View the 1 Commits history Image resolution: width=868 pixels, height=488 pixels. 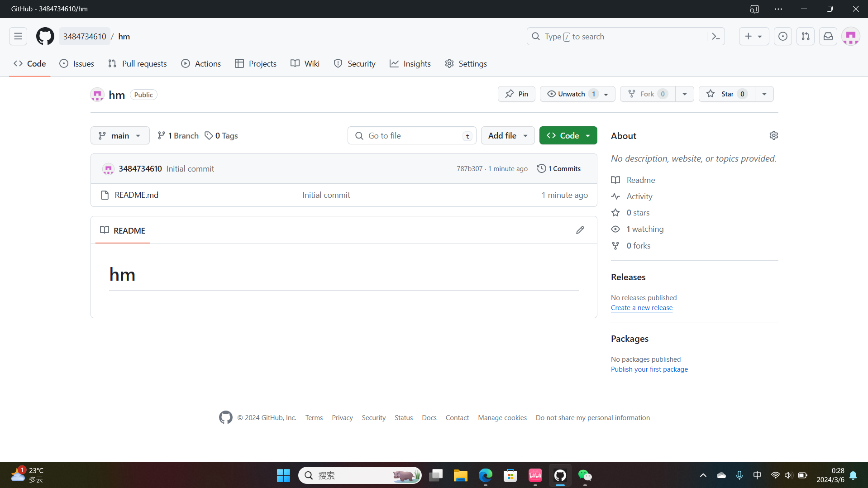click(559, 169)
